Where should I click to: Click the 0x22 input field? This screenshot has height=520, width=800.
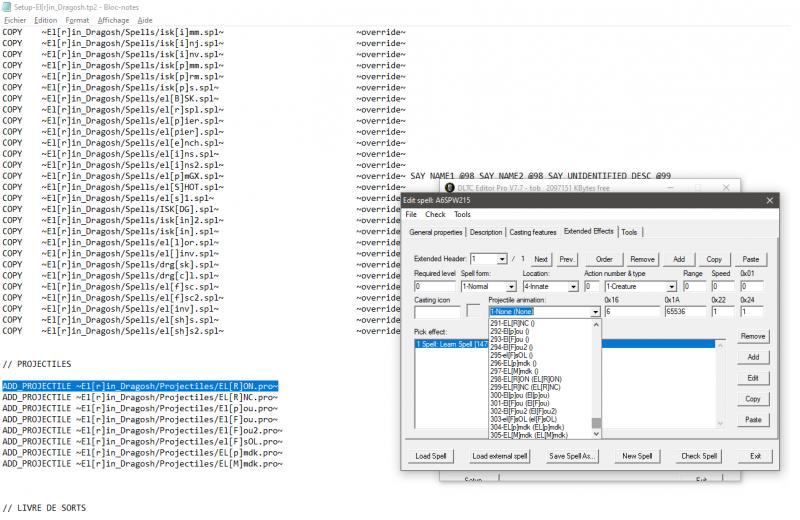(x=723, y=312)
